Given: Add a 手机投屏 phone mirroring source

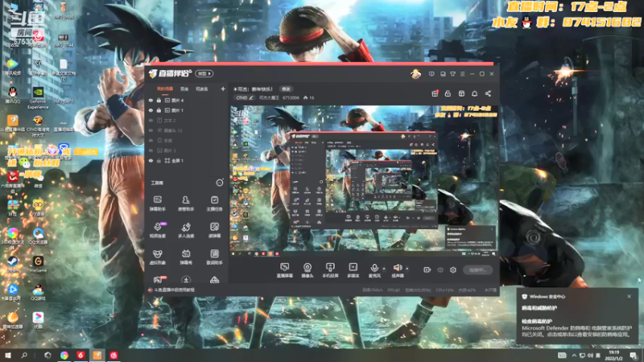Looking at the screenshot, I should point(330,270).
